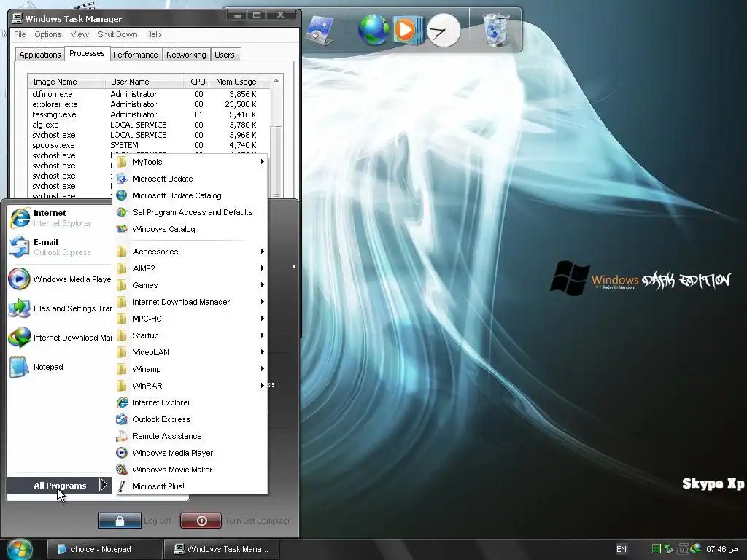This screenshot has height=560, width=747.
Task: Open Microsoft Plus! entry
Action: click(x=190, y=486)
